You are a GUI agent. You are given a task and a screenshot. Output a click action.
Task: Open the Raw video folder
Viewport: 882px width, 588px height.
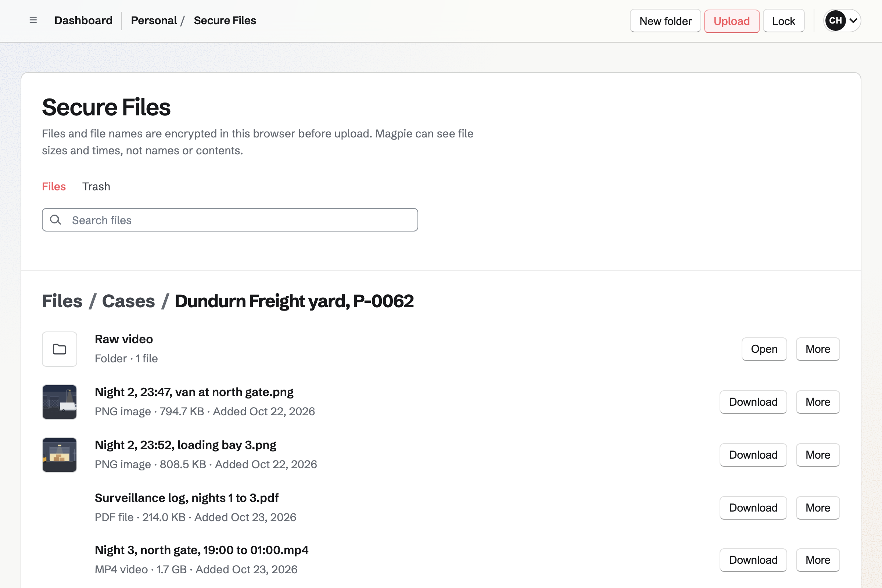pyautogui.click(x=764, y=349)
